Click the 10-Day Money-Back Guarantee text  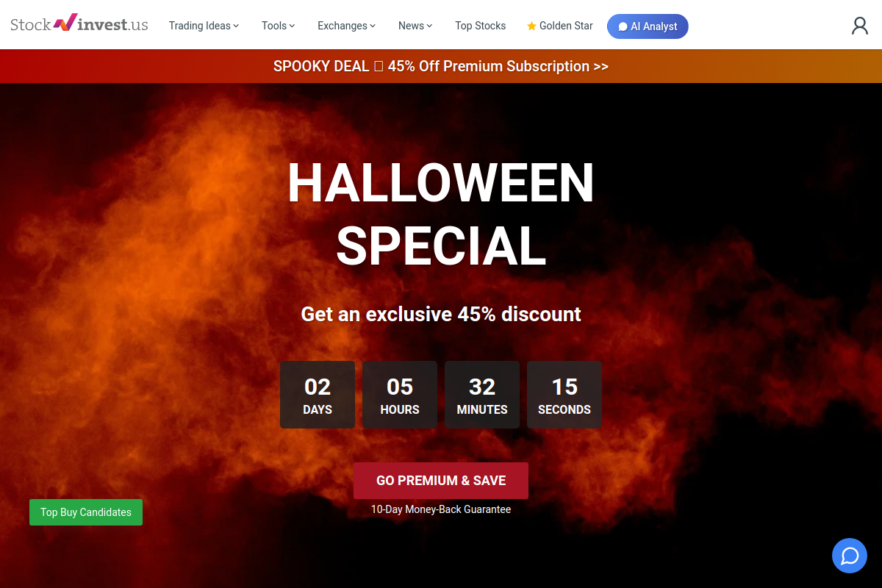441,509
